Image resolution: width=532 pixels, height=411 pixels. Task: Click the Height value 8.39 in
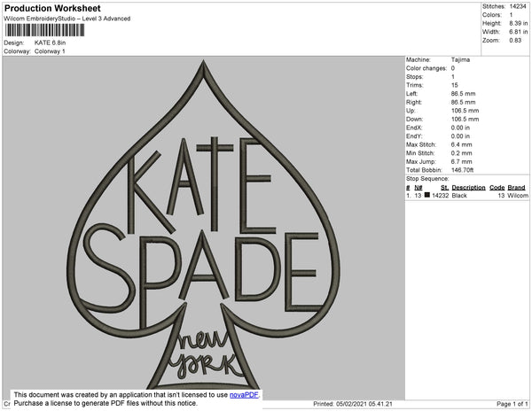[519, 23]
